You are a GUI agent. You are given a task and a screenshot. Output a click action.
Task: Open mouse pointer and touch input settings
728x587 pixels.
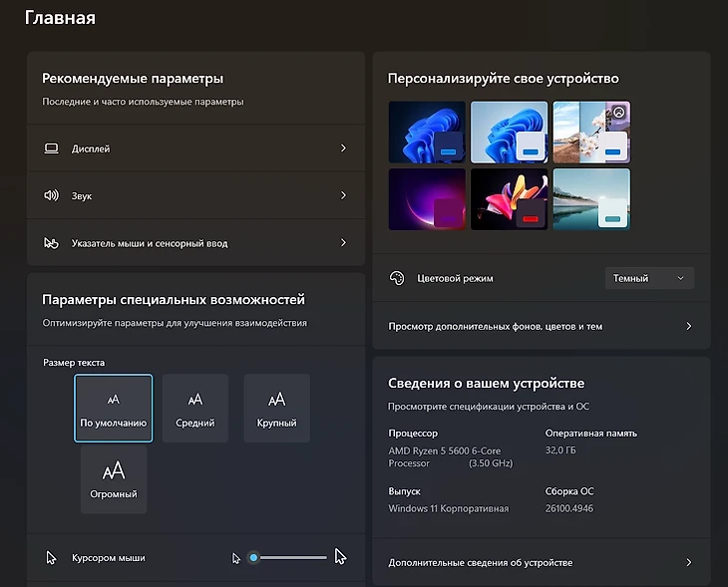click(195, 243)
